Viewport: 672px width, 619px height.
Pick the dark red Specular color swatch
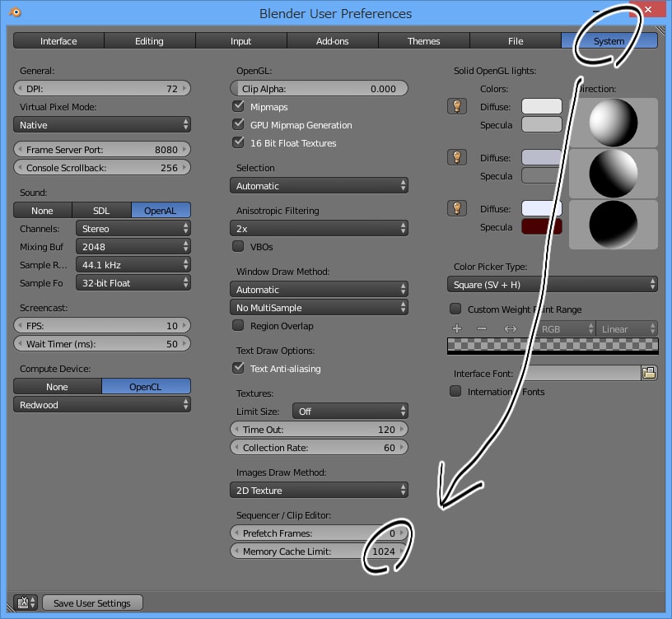coord(542,226)
